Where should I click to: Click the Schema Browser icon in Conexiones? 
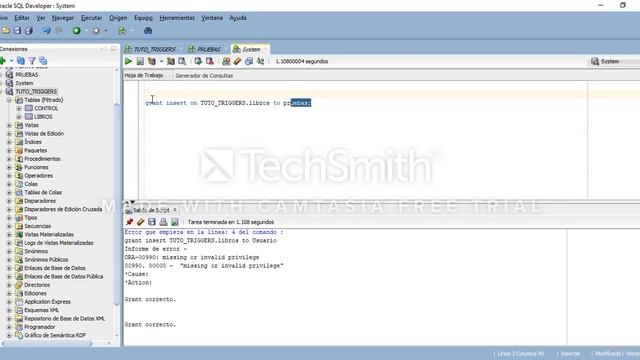43,61
